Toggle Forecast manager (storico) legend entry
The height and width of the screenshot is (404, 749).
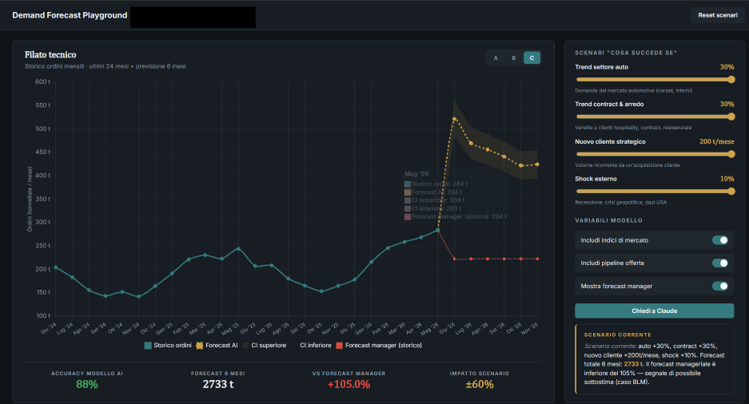coord(379,345)
